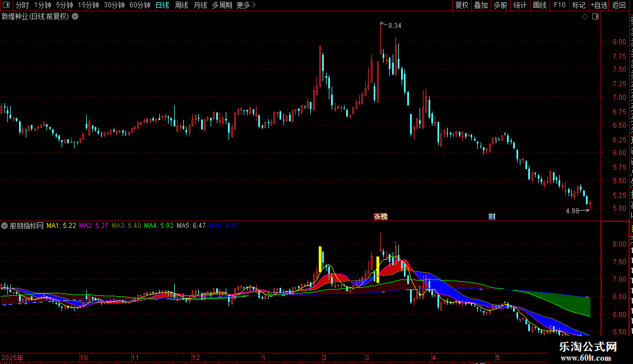Click MA5: 6.47 value label

(191, 226)
